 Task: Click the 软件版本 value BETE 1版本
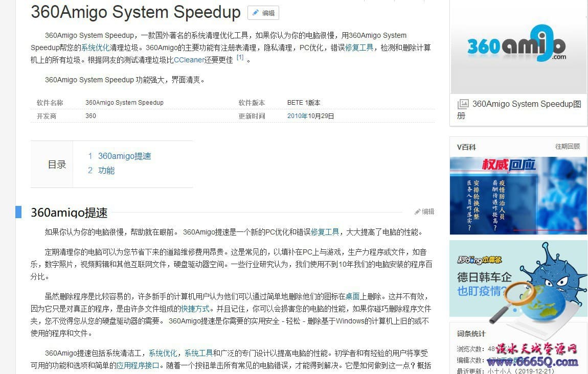(304, 103)
